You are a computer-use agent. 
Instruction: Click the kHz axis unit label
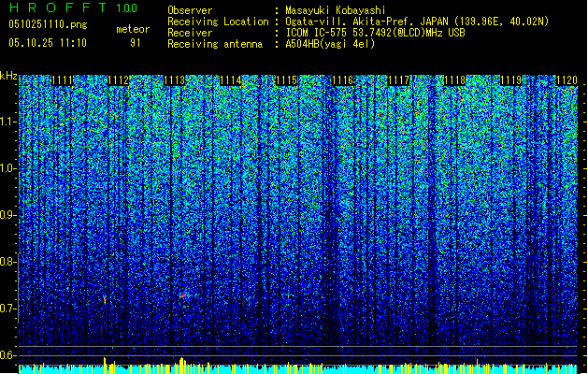click(x=8, y=76)
